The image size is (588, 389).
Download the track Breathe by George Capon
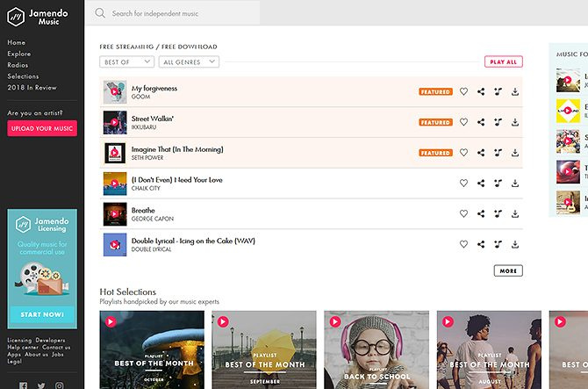(x=514, y=213)
